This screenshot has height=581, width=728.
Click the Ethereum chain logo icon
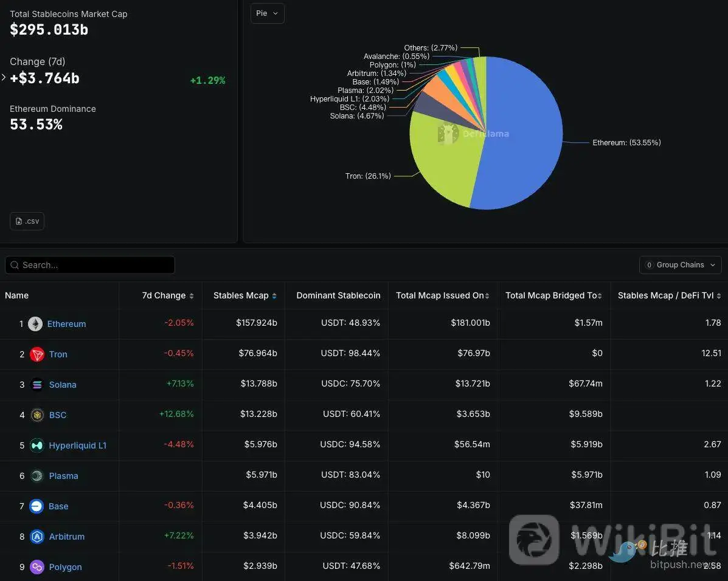point(35,324)
